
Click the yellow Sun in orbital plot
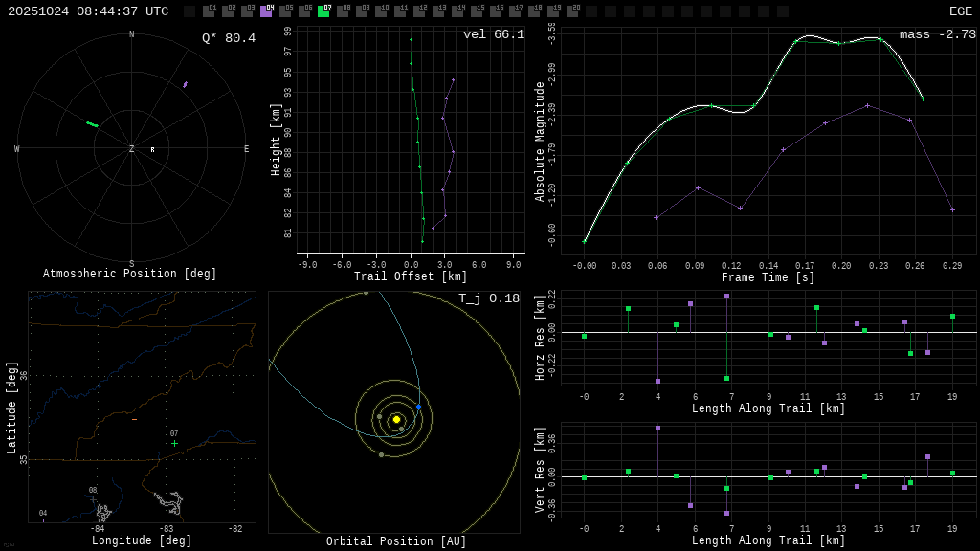(x=396, y=419)
